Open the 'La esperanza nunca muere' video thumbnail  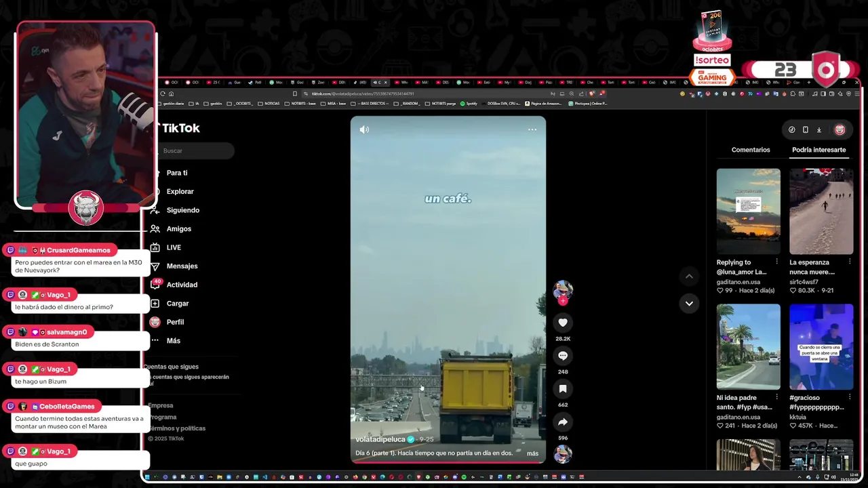click(x=821, y=211)
